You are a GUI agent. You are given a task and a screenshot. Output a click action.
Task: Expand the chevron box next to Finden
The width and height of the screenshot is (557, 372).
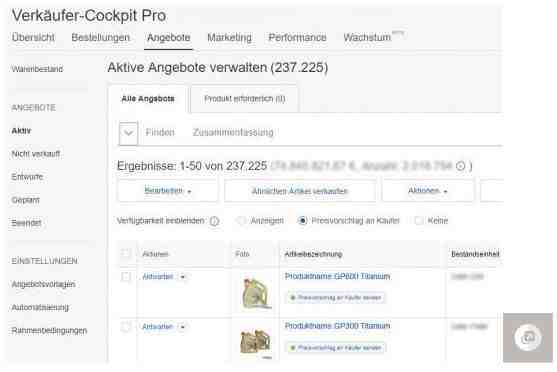[128, 133]
